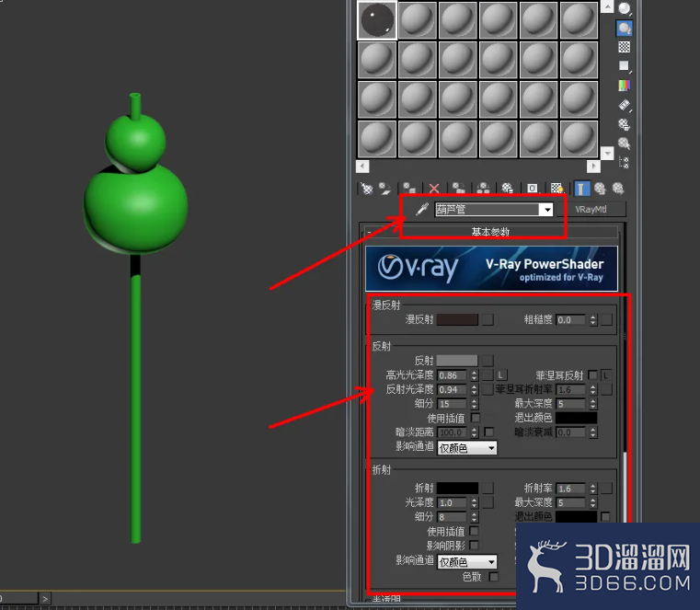Select second sample slot in top row
Image resolution: width=700 pixels, height=610 pixels.
click(418, 20)
